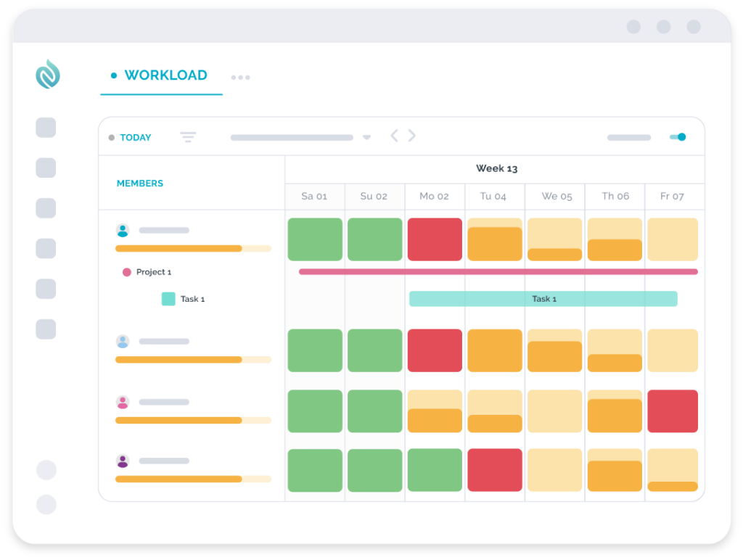Select the Tu 04 column header

click(493, 196)
